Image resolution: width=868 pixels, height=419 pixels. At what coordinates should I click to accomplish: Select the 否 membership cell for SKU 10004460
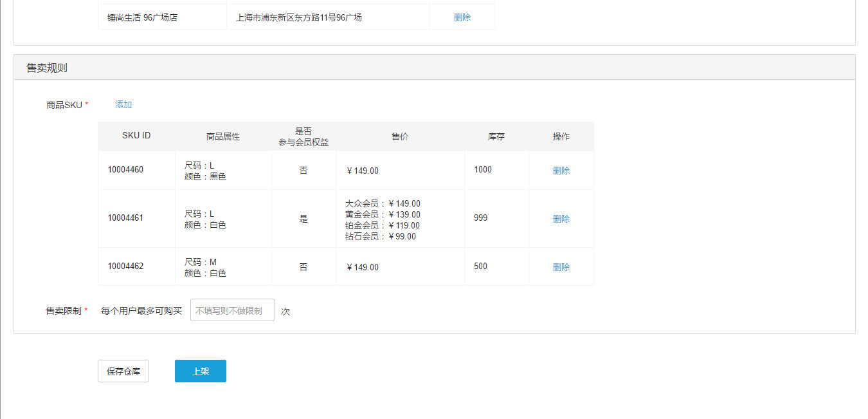tap(303, 170)
